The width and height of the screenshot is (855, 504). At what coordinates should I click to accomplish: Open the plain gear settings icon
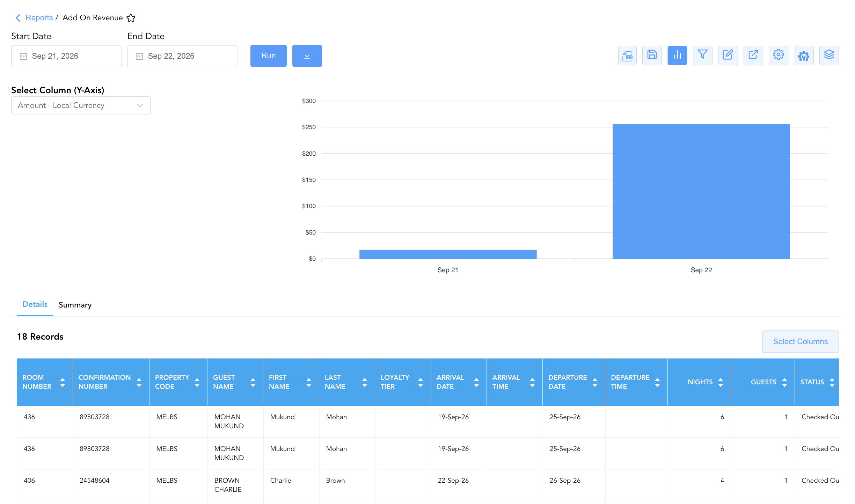click(779, 55)
